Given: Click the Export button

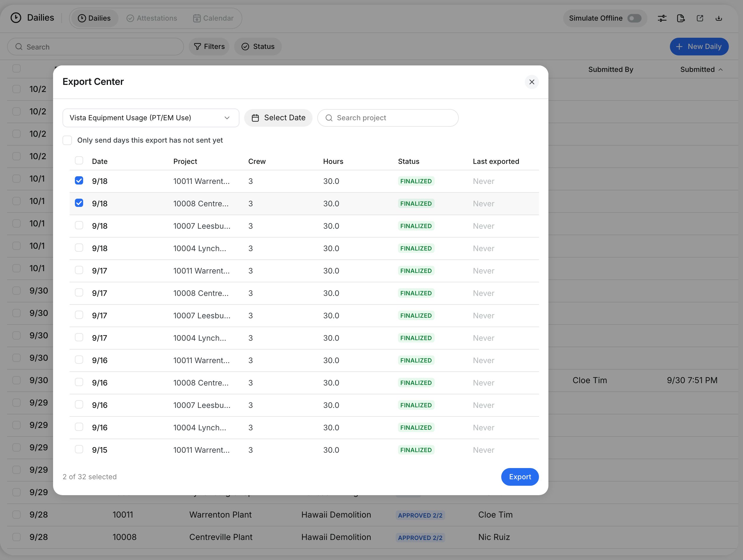Looking at the screenshot, I should (x=520, y=477).
